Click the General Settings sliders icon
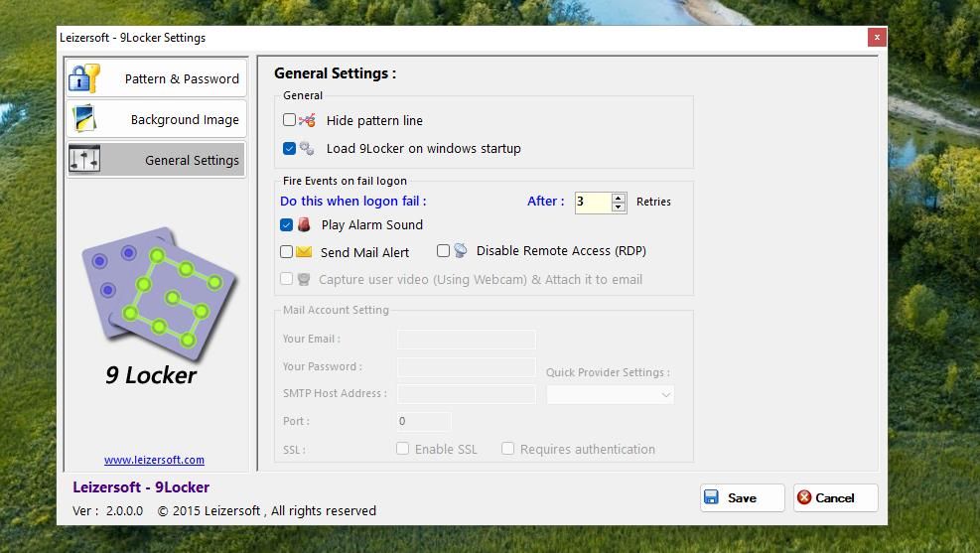Screen dimensions: 980x553 coord(84,160)
